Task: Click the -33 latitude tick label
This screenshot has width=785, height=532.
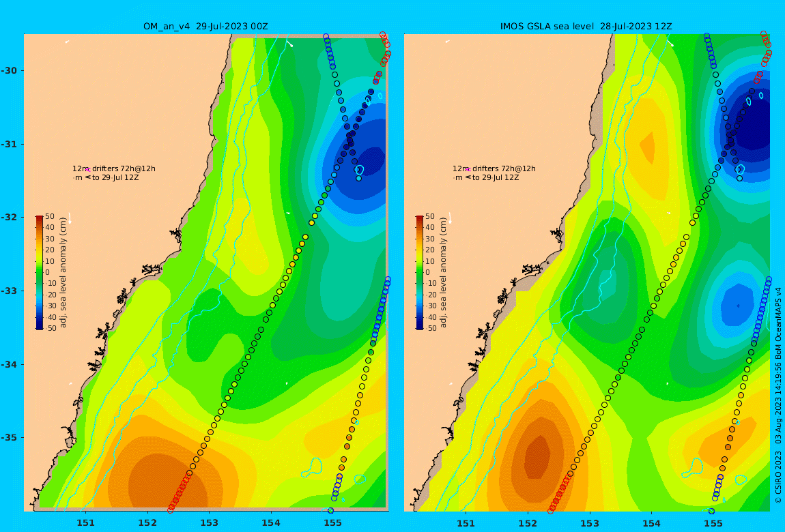Action: click(9, 291)
